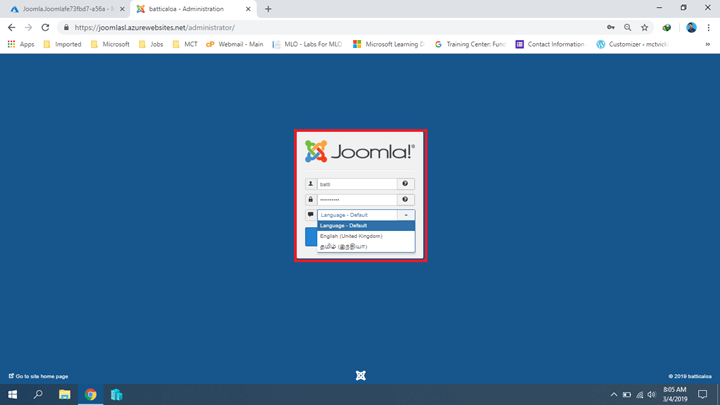The height and width of the screenshot is (405, 720).
Task: Open the Apps grid shortcut
Action: (21, 44)
